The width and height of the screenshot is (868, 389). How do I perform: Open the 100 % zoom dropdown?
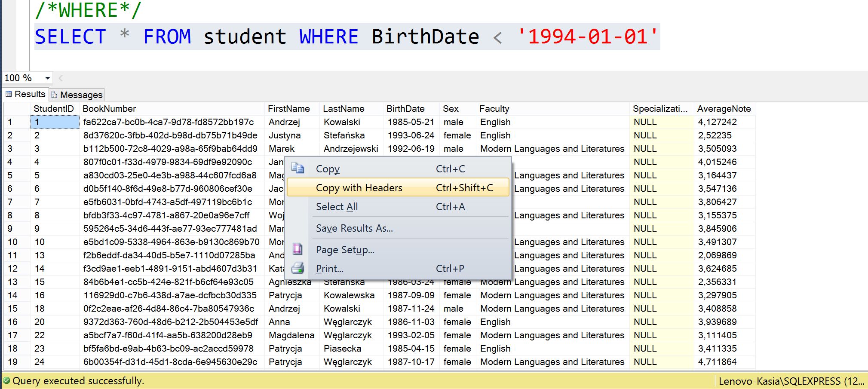click(48, 78)
